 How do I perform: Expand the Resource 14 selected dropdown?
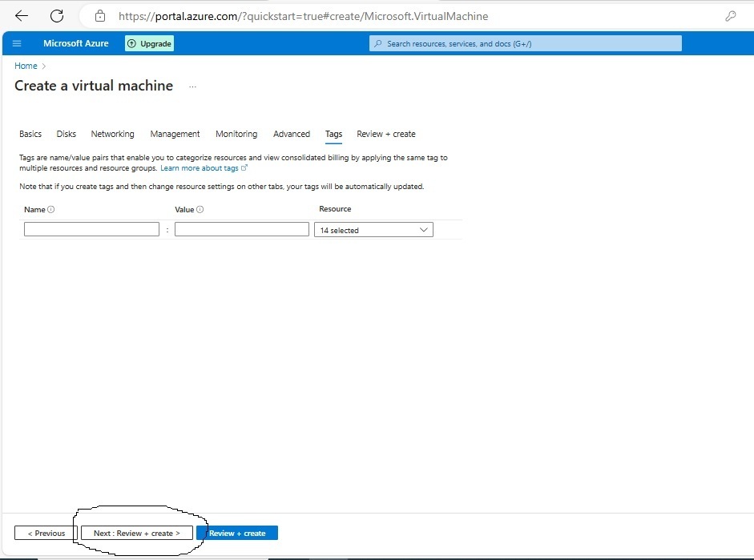coord(373,230)
